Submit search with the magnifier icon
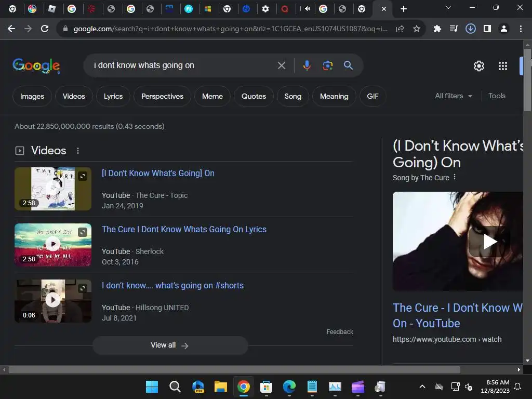This screenshot has width=532, height=399. pyautogui.click(x=349, y=65)
